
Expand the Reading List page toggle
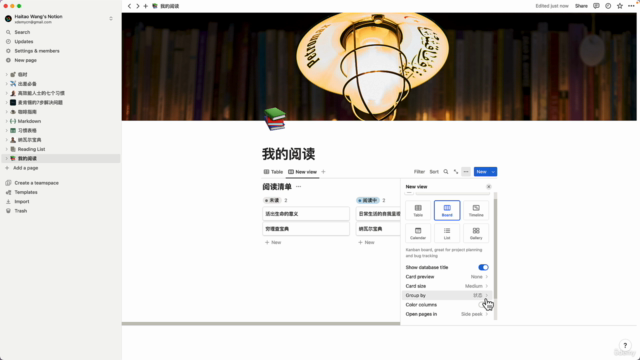click(7, 149)
